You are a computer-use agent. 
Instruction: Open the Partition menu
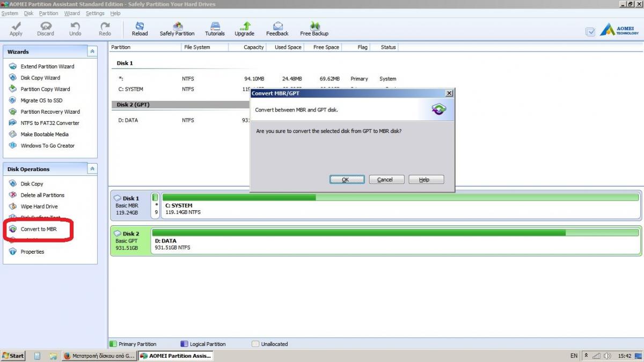pos(49,13)
